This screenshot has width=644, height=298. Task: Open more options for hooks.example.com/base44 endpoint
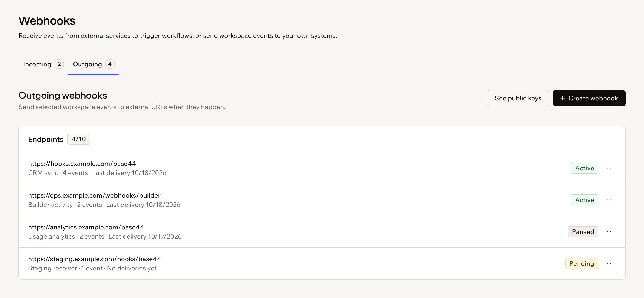click(x=609, y=168)
